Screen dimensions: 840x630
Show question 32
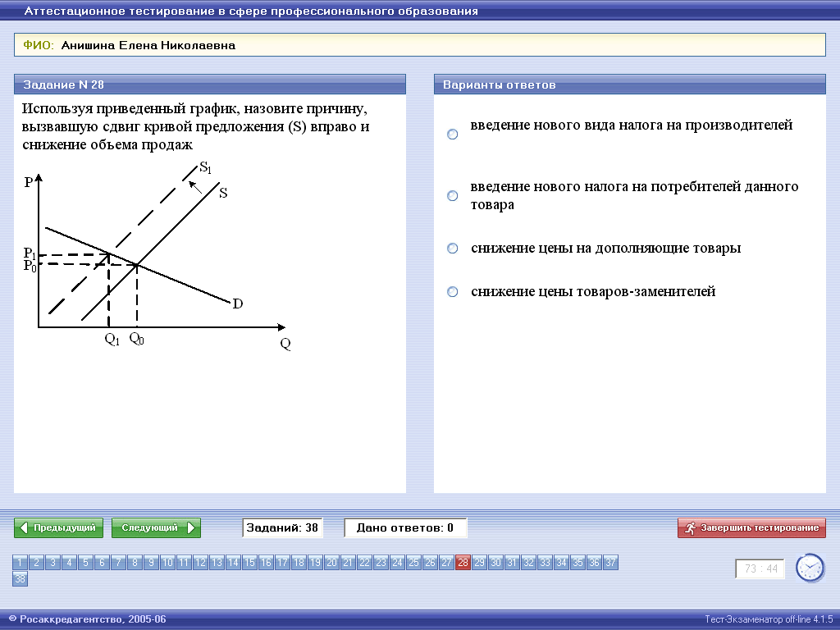click(529, 563)
